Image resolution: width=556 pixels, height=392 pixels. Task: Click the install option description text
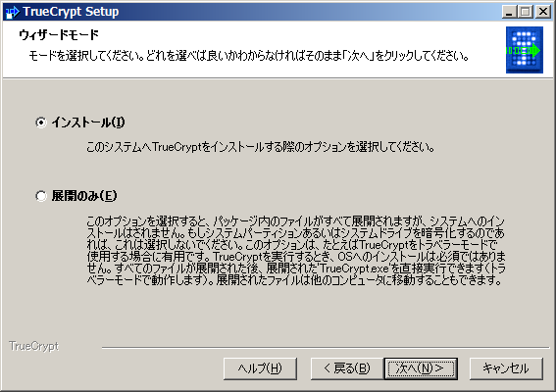click(261, 147)
